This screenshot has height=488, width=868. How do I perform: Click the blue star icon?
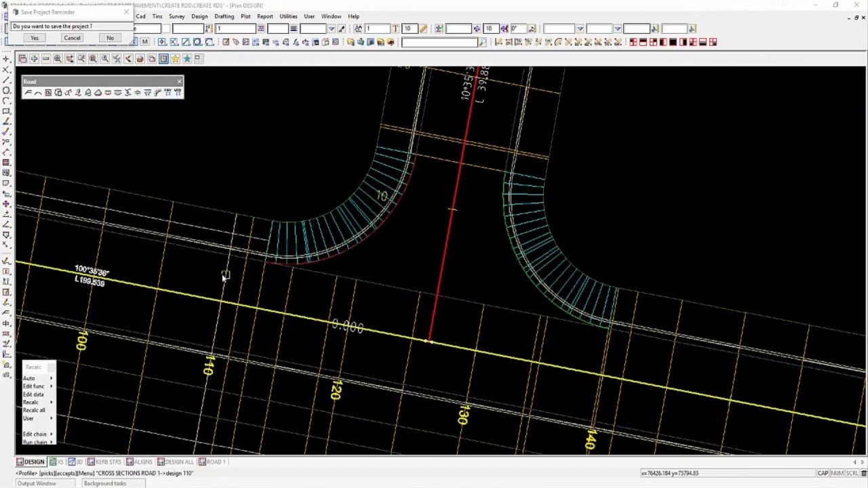pyautogui.click(x=186, y=59)
